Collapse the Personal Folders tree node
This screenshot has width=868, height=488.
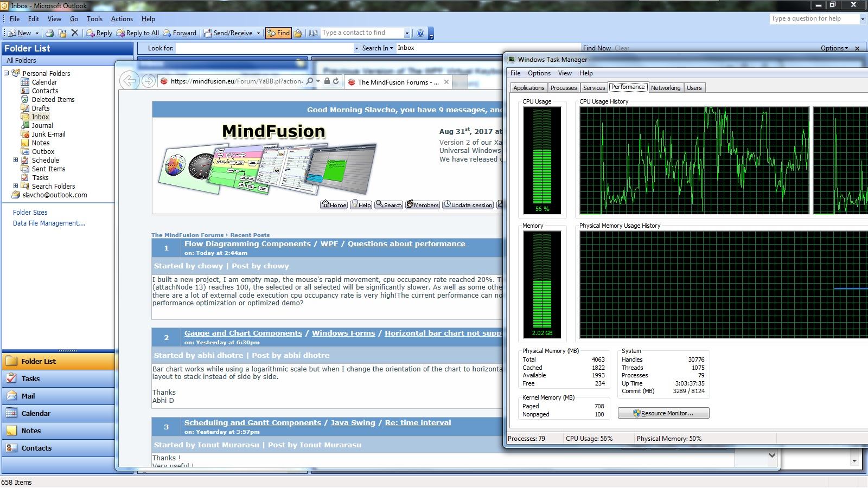[x=7, y=73]
